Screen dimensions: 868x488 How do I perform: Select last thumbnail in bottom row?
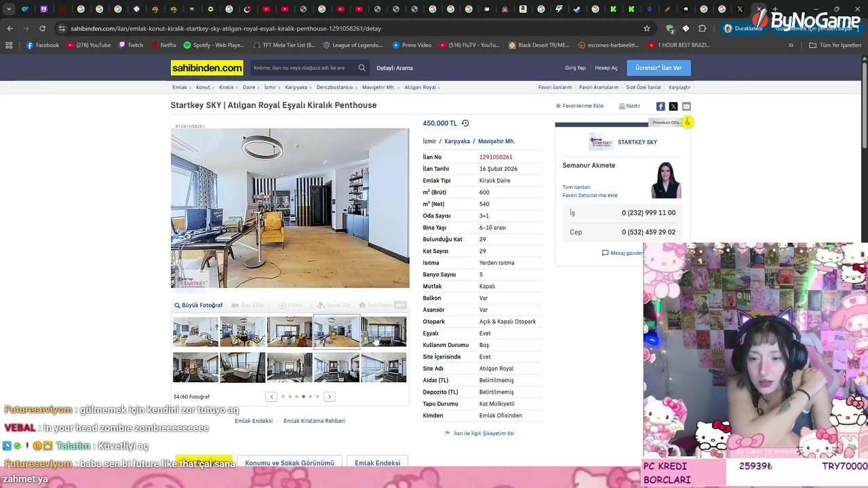click(x=384, y=367)
